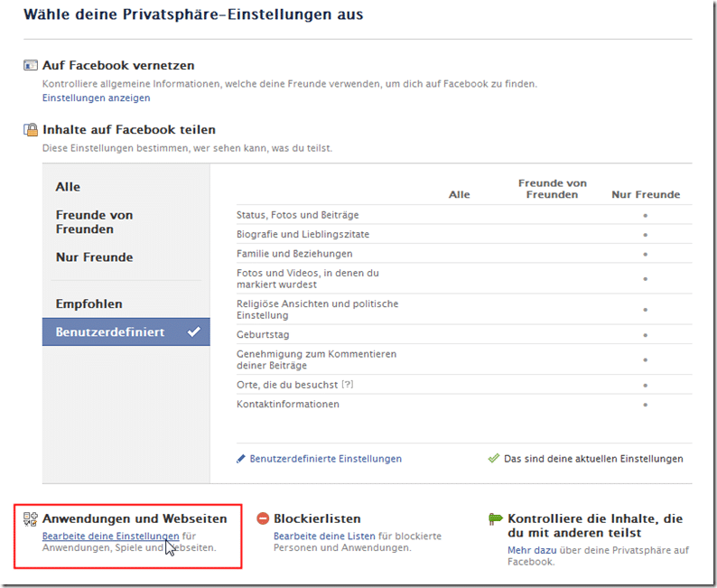Click the Status, Fotos und Beiträge row label

coord(298,215)
